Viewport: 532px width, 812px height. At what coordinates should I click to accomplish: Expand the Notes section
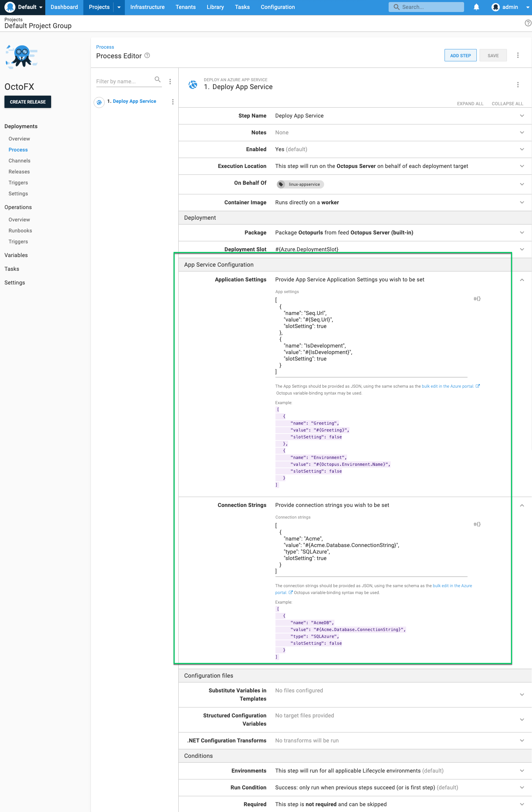pyautogui.click(x=522, y=133)
